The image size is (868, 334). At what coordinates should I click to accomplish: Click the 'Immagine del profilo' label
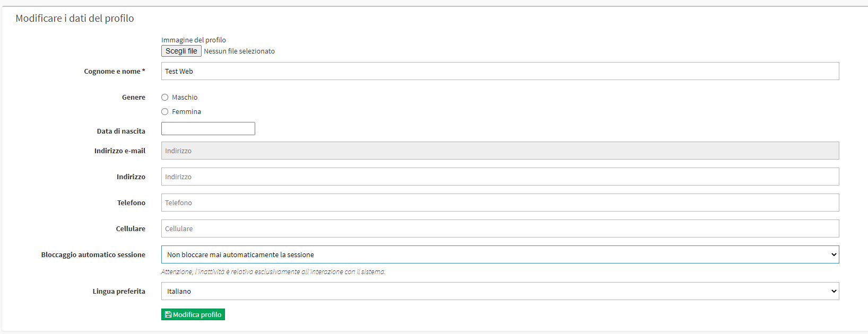point(194,40)
